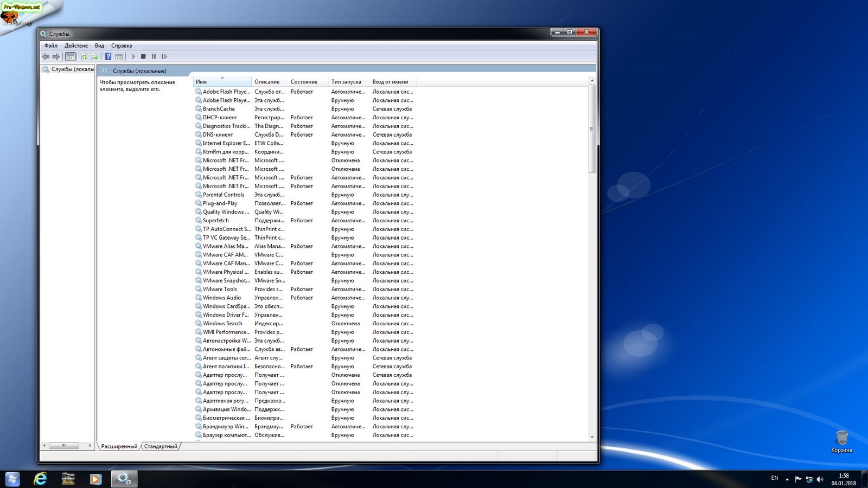
Task: Show hidden tray icons arrow
Action: (787, 479)
